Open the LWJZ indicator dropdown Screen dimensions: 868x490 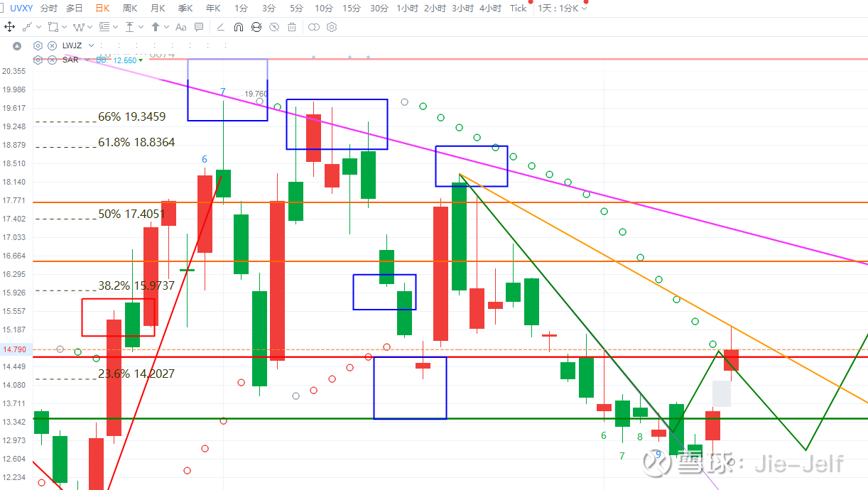click(x=91, y=45)
